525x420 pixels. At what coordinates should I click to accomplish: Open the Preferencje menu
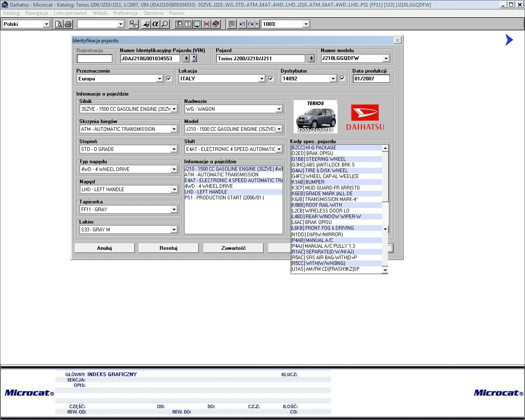(x=126, y=13)
